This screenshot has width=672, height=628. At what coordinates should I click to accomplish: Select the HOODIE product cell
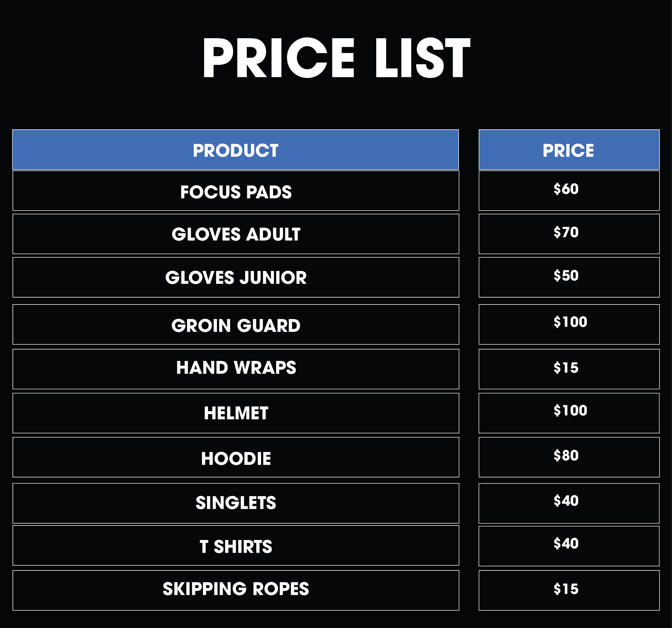pos(236,457)
